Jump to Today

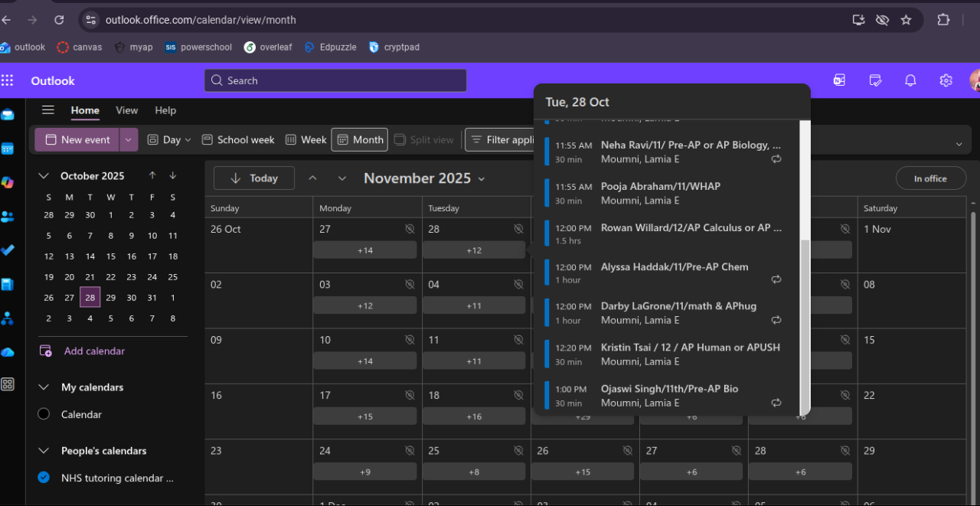(x=254, y=178)
